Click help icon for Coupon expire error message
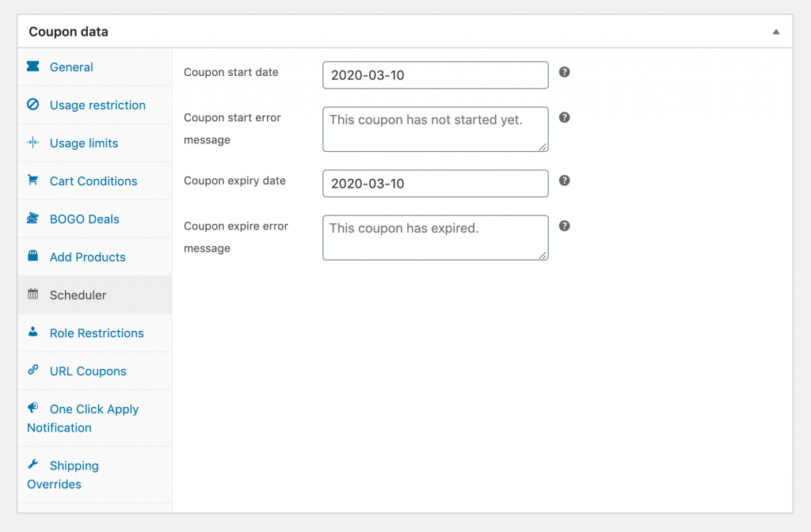Screen dimensions: 811x532 (565, 226)
